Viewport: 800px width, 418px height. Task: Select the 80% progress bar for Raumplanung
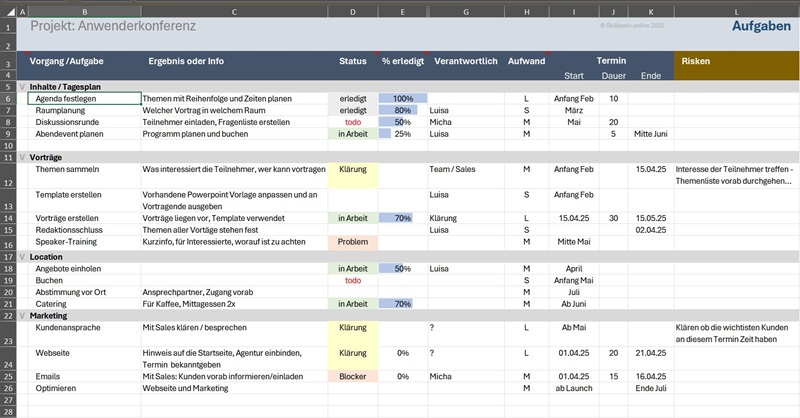pyautogui.click(x=403, y=110)
